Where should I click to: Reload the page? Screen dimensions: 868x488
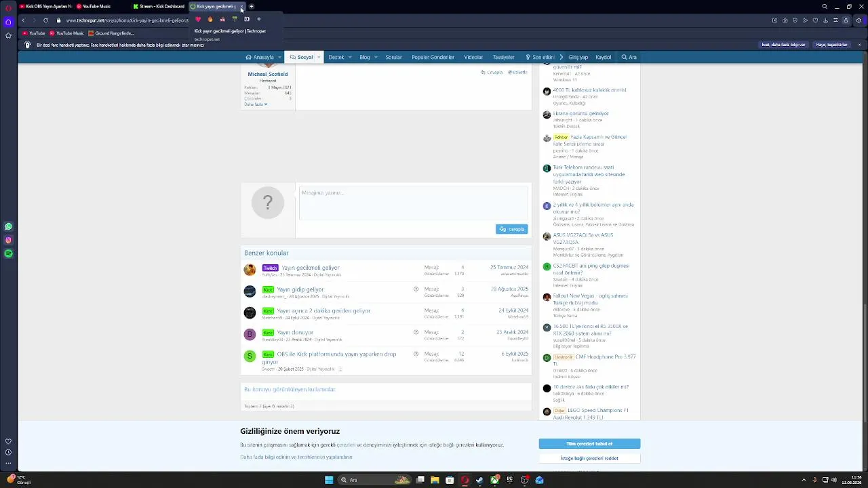tap(46, 20)
